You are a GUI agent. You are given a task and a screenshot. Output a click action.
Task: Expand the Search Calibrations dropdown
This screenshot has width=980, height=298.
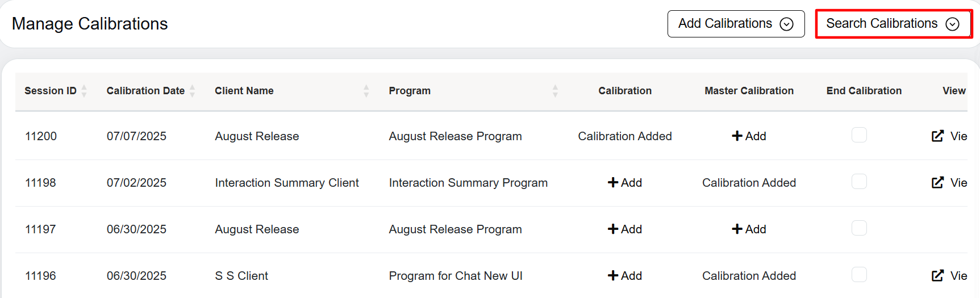(894, 24)
